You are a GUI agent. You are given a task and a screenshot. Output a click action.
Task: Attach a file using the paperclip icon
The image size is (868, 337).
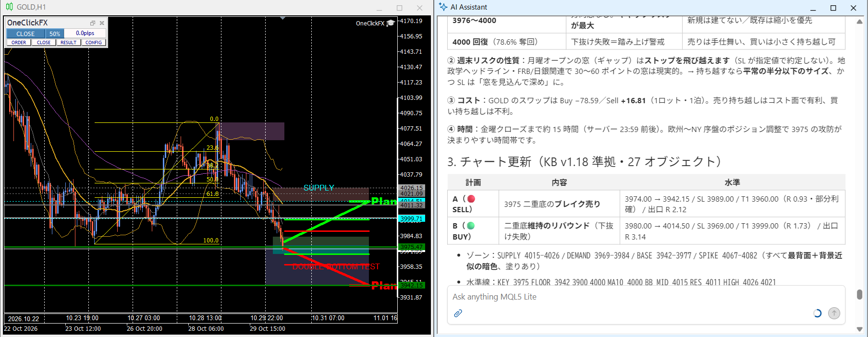[458, 313]
